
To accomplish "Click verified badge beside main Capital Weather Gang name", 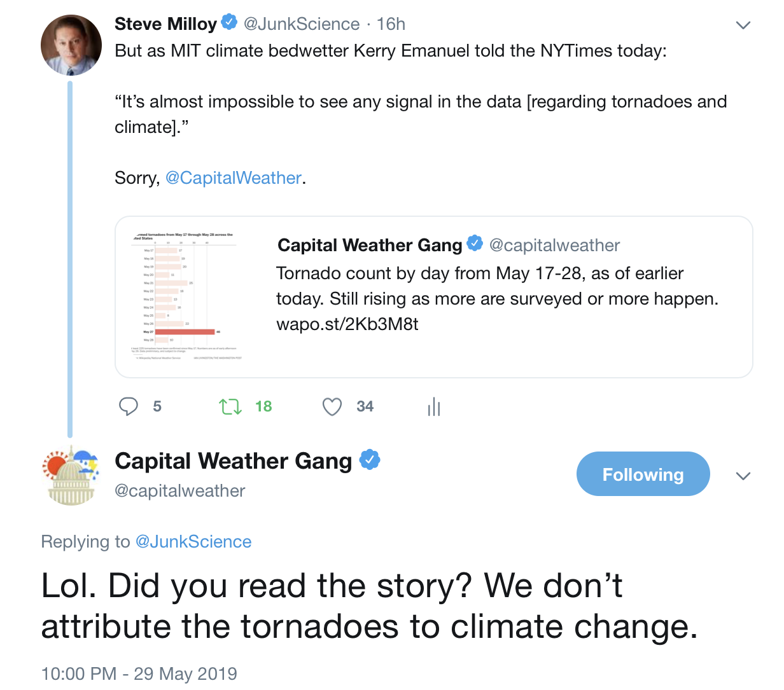I will point(370,459).
